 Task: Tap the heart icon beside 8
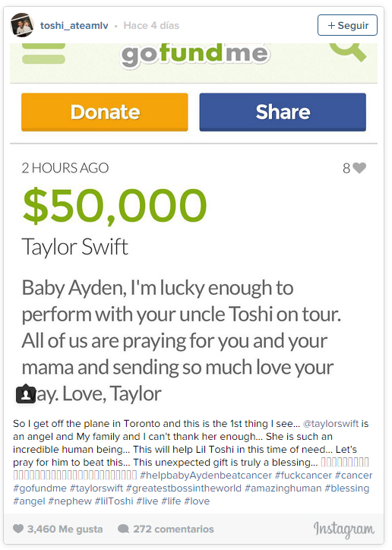click(x=359, y=168)
